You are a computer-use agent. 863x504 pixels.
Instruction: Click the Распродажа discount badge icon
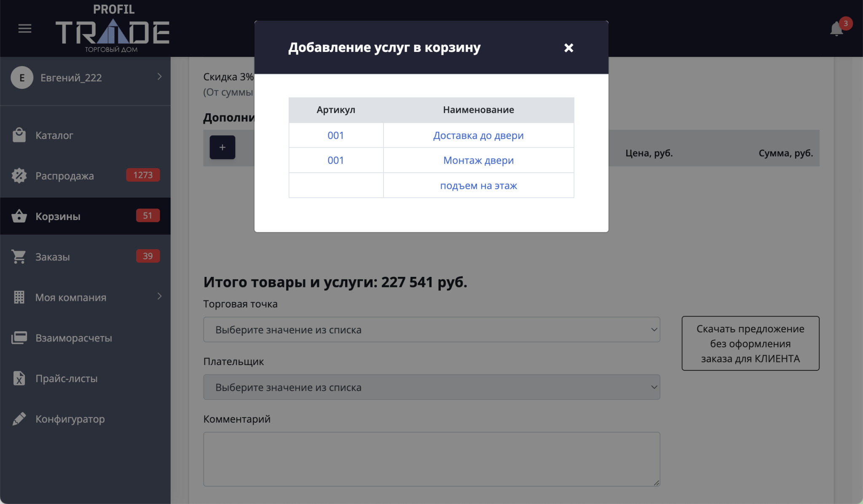(19, 176)
